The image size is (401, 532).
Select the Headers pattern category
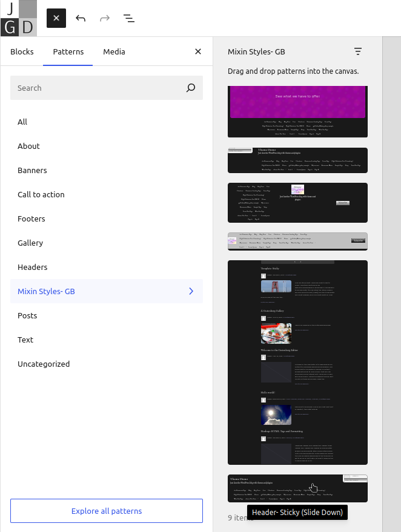(x=32, y=267)
